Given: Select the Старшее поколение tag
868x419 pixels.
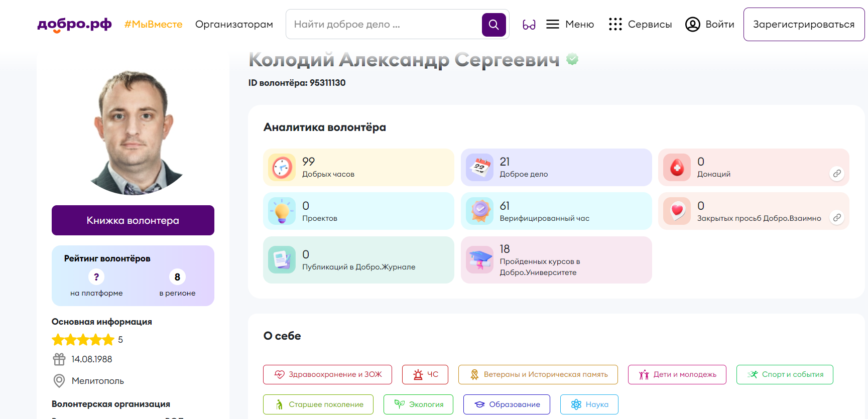Looking at the screenshot, I should click(318, 404).
